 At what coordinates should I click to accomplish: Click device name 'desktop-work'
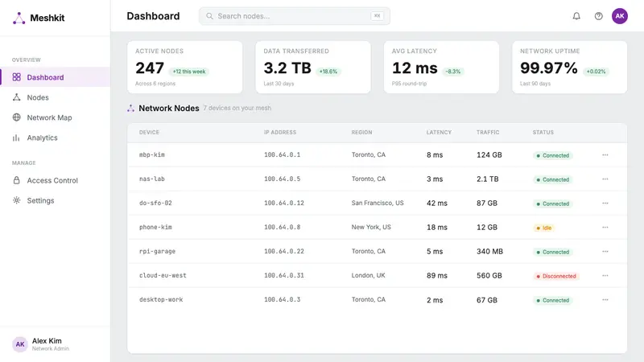(160, 299)
